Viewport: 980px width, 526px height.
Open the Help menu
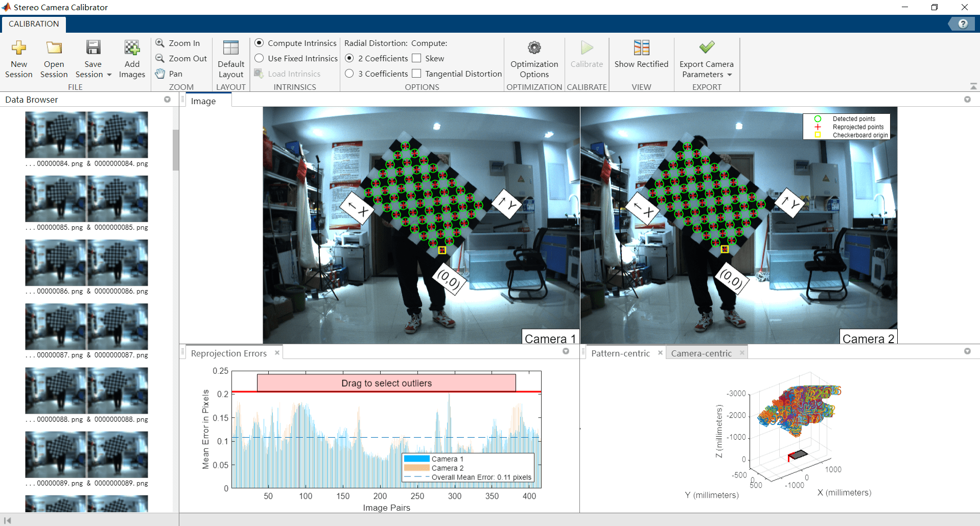tap(963, 23)
